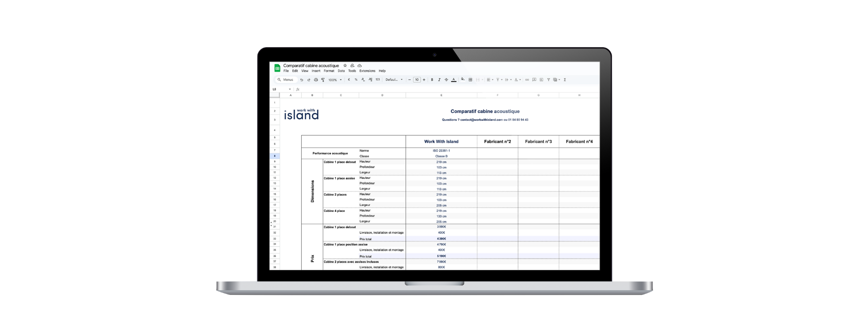This screenshot has width=868, height=333.
Task: Click the borders grid icon
Action: (x=471, y=80)
